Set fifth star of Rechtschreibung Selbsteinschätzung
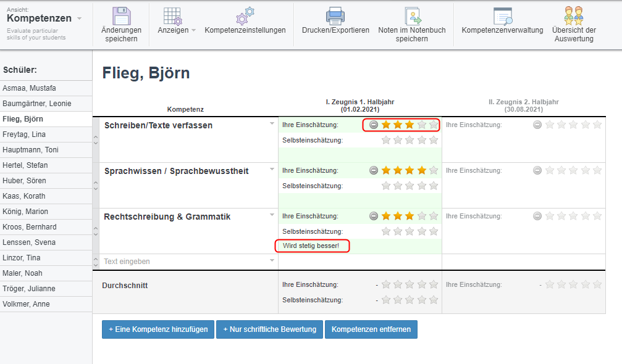The image size is (622, 364). [x=434, y=231]
